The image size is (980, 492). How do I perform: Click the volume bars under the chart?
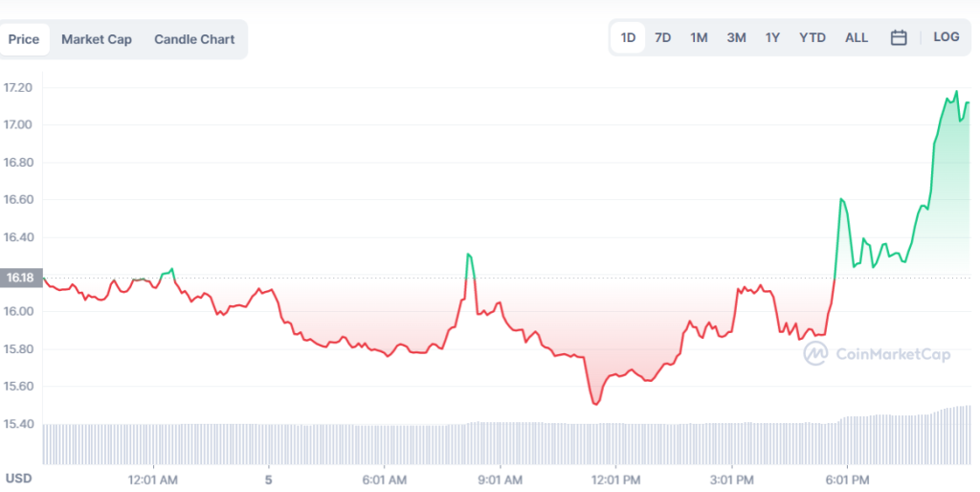click(506, 442)
